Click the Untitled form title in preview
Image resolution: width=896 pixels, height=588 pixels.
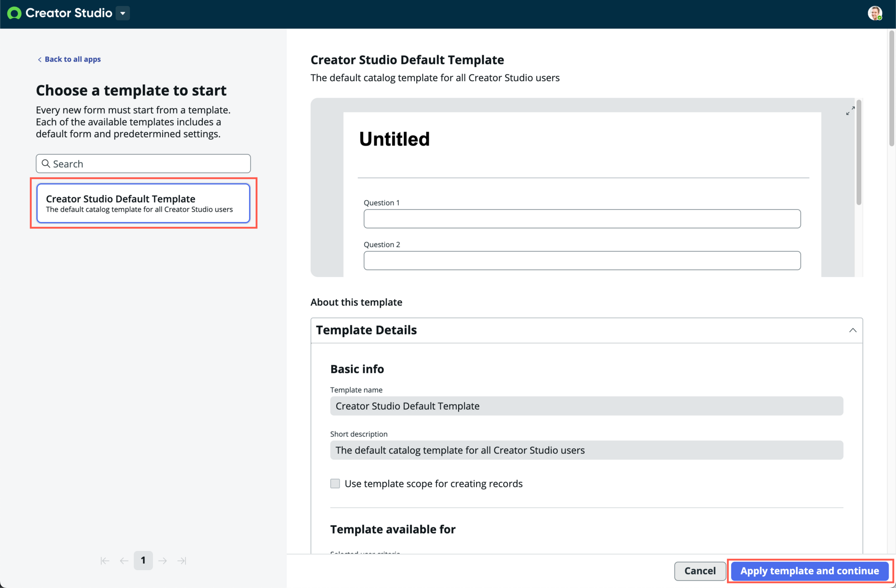394,139
